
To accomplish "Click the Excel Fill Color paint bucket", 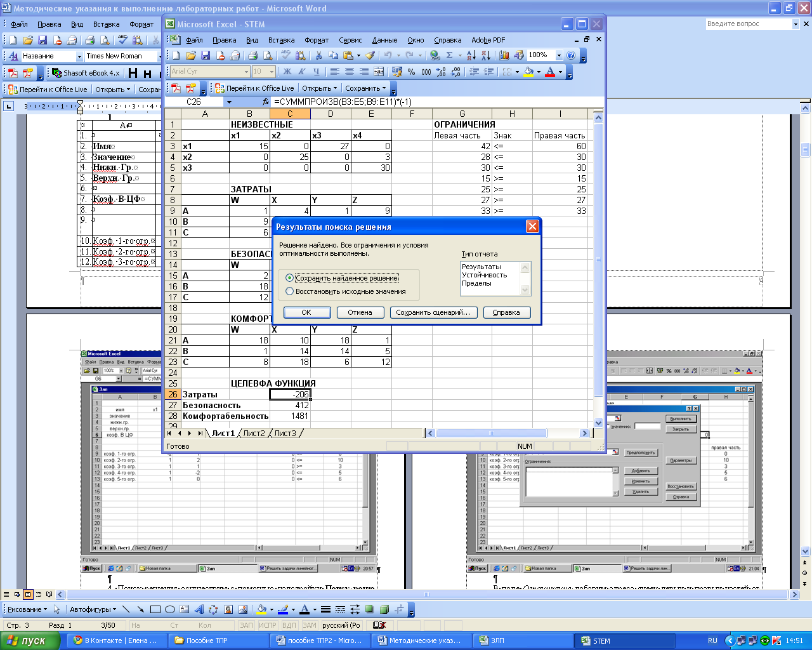I will click(x=529, y=72).
